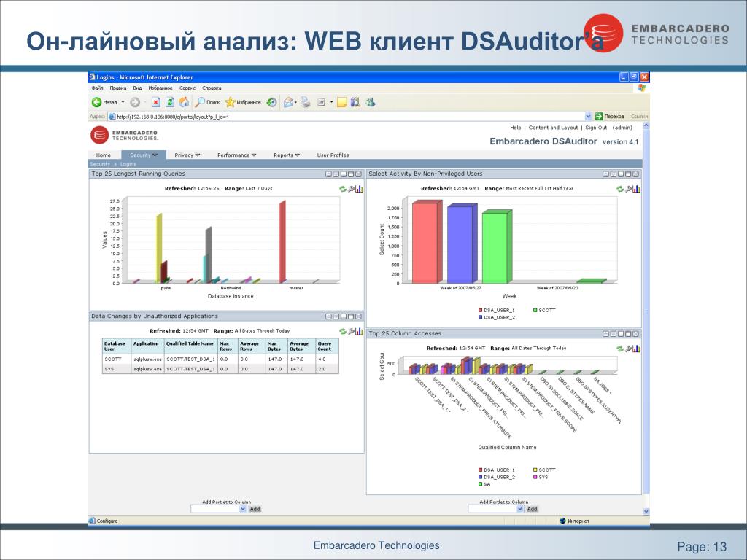This screenshot has width=747, height=560.
Task: Open the Вид menu
Action: [137, 88]
